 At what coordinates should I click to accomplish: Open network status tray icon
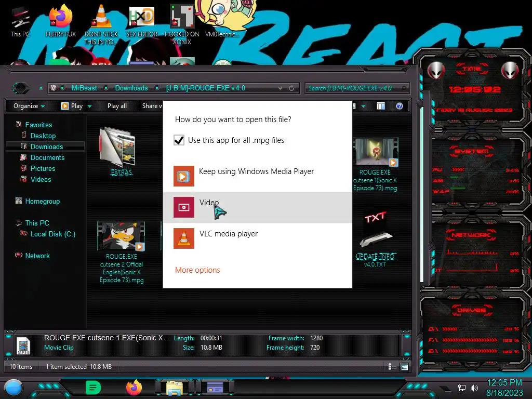point(462,388)
